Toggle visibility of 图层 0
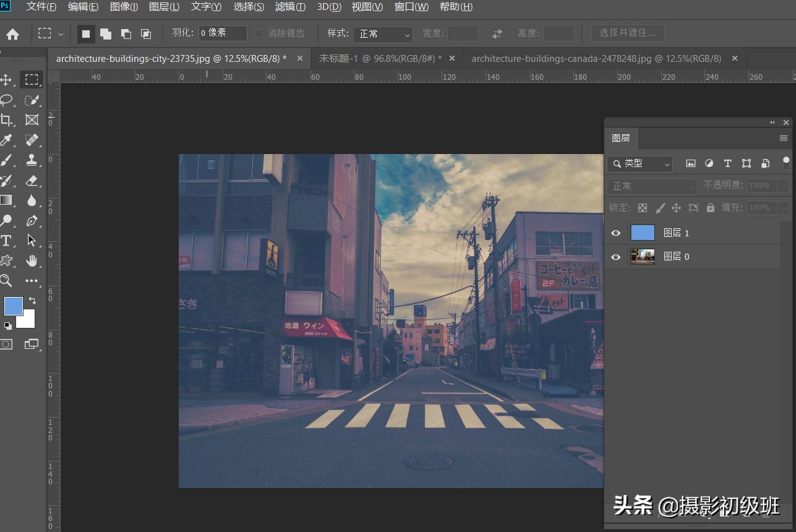This screenshot has height=532, width=796. click(615, 257)
